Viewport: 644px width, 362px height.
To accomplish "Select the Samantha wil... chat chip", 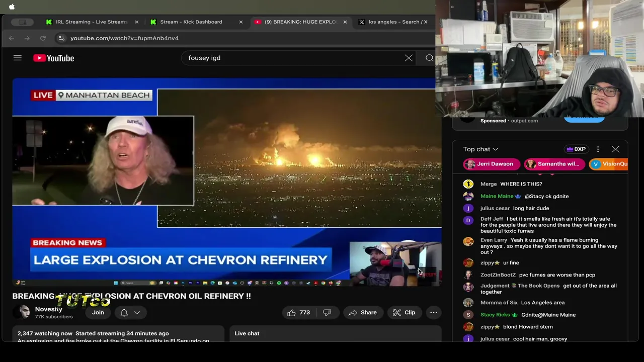I will pyautogui.click(x=554, y=164).
